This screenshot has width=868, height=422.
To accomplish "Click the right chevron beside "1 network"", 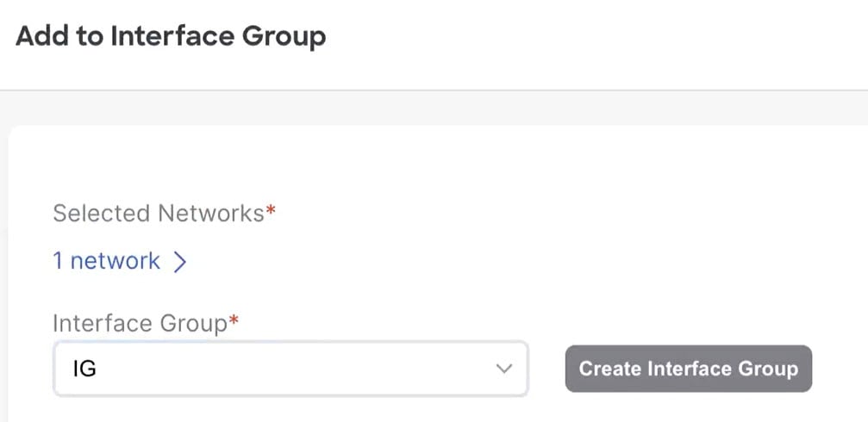I will 179,262.
